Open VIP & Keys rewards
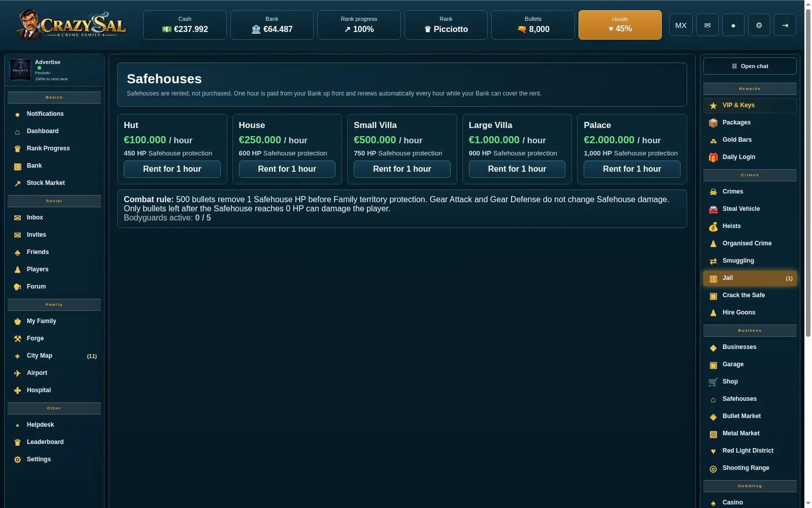The width and height of the screenshot is (812, 508). point(750,105)
